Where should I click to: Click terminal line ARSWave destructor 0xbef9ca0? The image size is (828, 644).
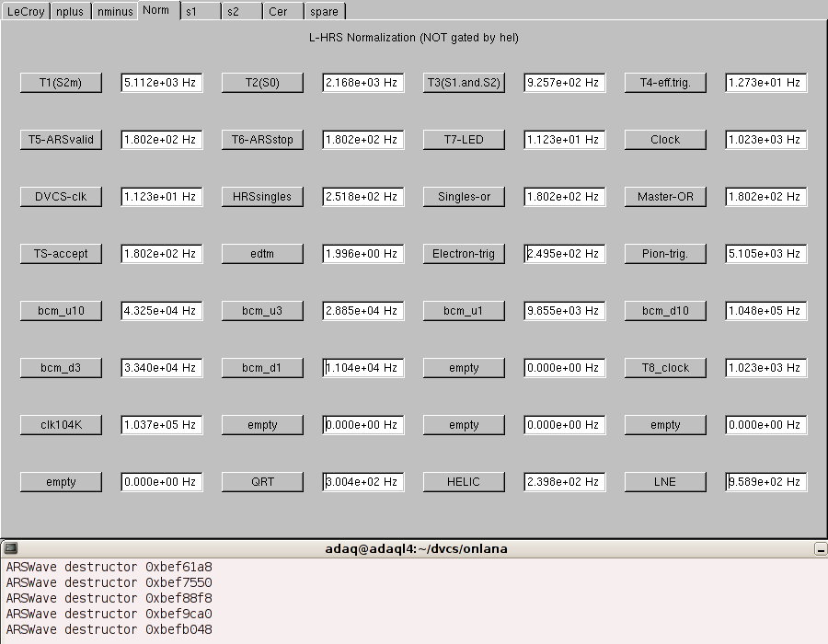point(109,614)
